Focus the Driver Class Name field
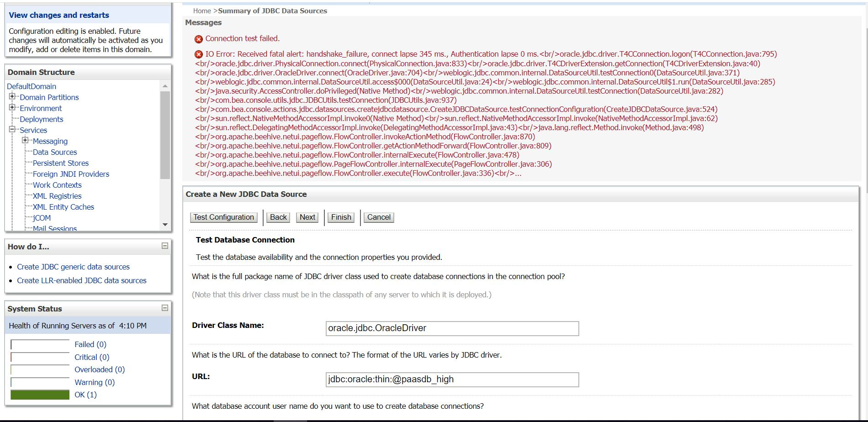This screenshot has width=868, height=422. pos(452,328)
